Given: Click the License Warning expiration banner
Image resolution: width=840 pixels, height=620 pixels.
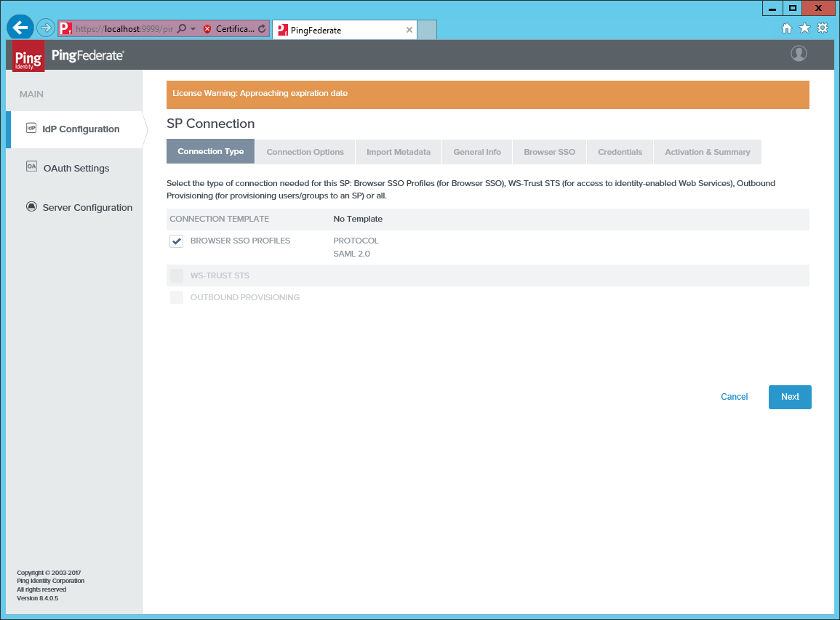Looking at the screenshot, I should [487, 94].
